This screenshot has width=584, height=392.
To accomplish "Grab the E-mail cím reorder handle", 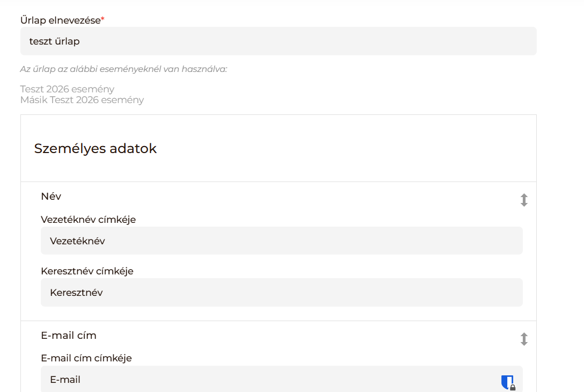I will pyautogui.click(x=524, y=339).
